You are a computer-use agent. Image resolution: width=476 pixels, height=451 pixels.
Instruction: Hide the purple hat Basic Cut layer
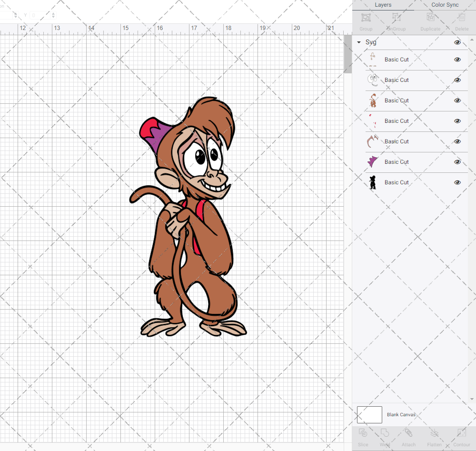tap(457, 162)
